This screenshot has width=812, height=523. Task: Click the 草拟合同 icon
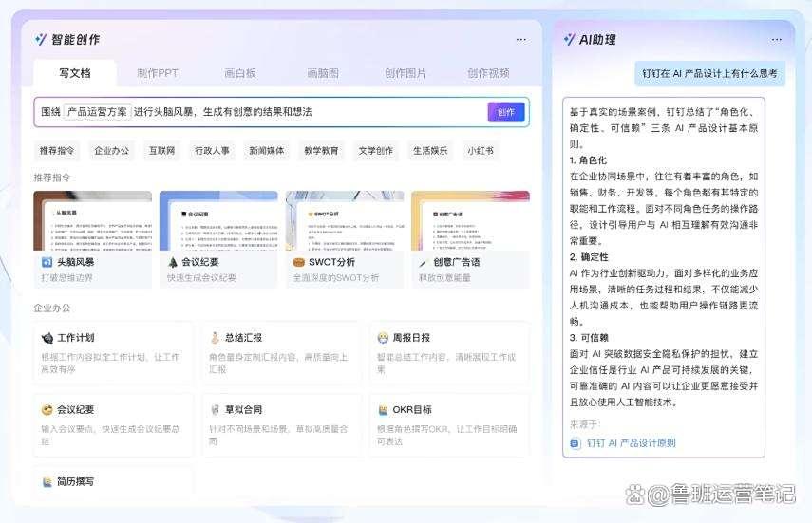pos(215,410)
